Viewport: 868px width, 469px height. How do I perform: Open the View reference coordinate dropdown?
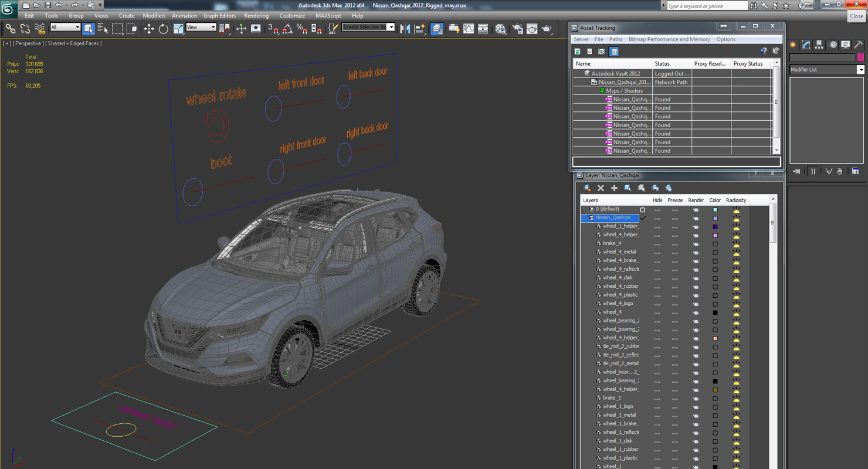coord(201,28)
